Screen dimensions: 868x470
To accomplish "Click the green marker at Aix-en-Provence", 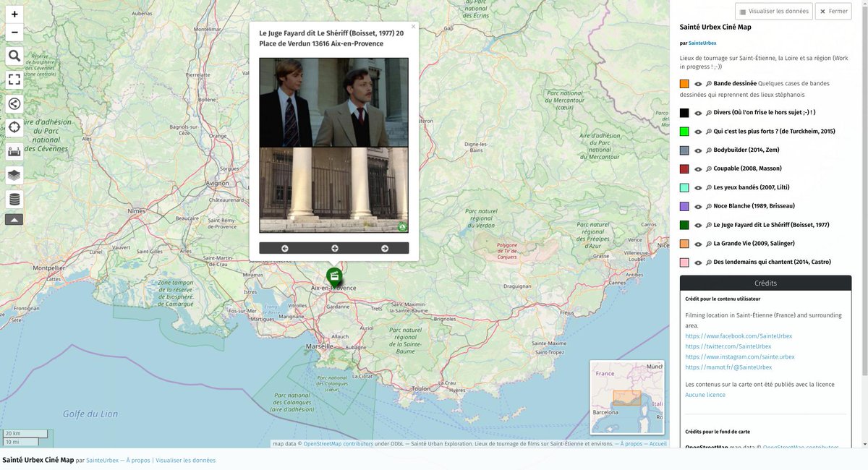I will tap(333, 275).
